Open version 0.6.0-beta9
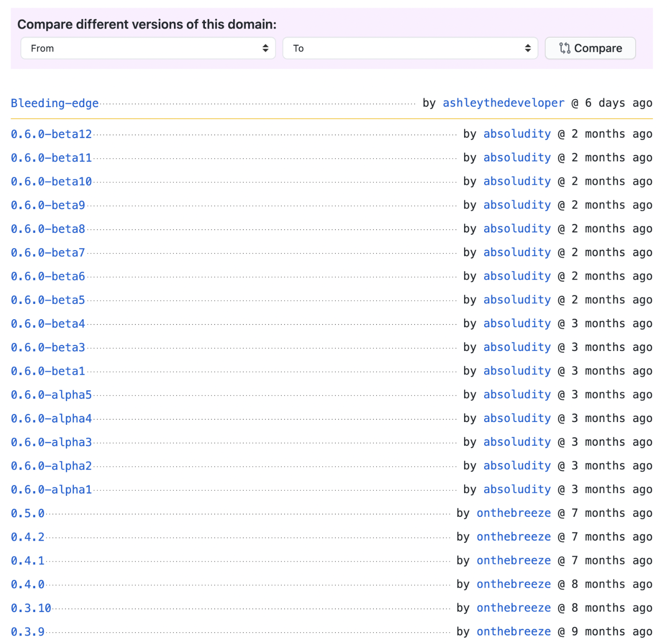This screenshot has height=644, width=670. 48,205
